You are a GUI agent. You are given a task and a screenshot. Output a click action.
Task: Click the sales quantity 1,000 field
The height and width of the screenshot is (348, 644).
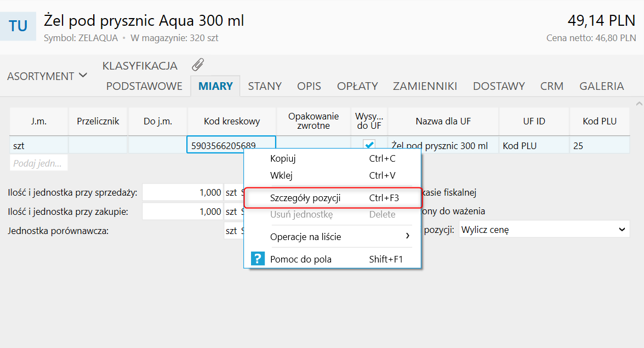tap(183, 193)
